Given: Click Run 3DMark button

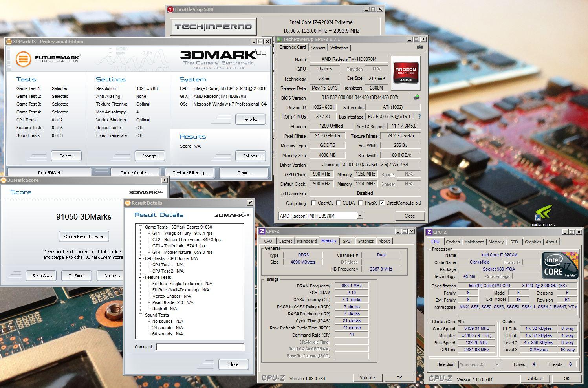Looking at the screenshot, I should [x=49, y=173].
